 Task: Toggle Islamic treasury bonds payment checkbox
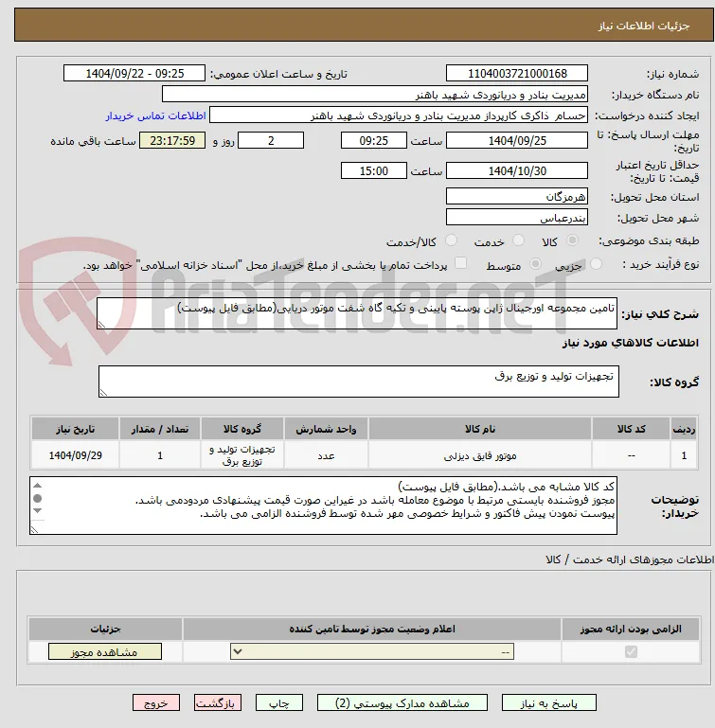460,263
